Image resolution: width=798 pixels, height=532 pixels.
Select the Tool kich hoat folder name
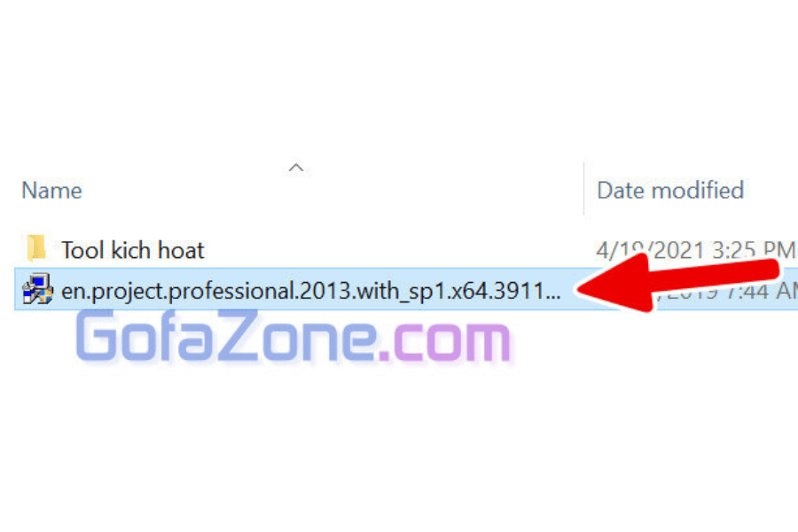coord(132,250)
